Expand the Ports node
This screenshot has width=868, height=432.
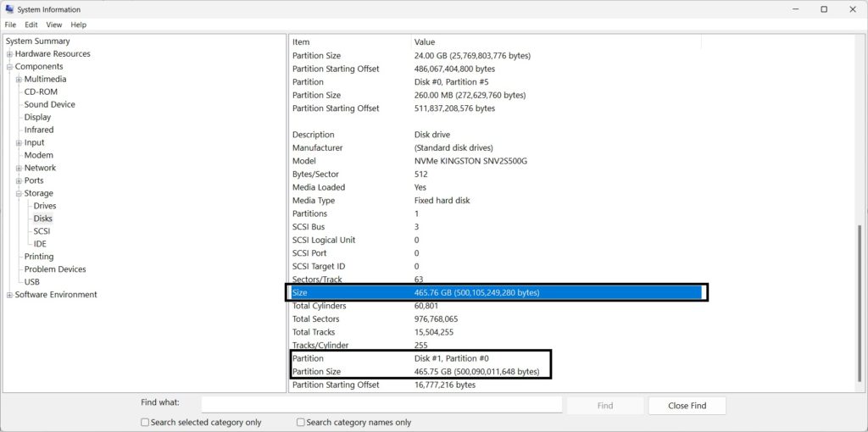19,181
